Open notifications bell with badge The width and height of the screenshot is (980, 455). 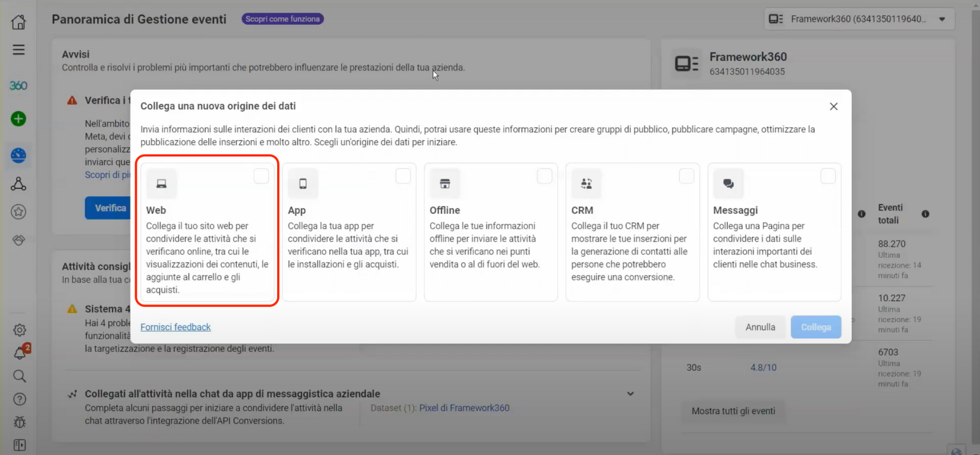[x=20, y=353]
